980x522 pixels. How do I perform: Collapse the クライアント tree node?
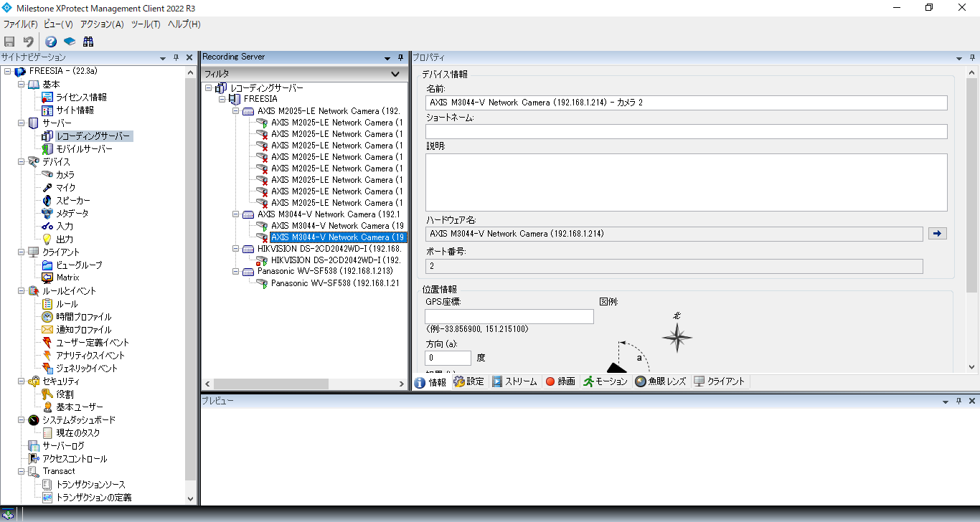pos(22,252)
